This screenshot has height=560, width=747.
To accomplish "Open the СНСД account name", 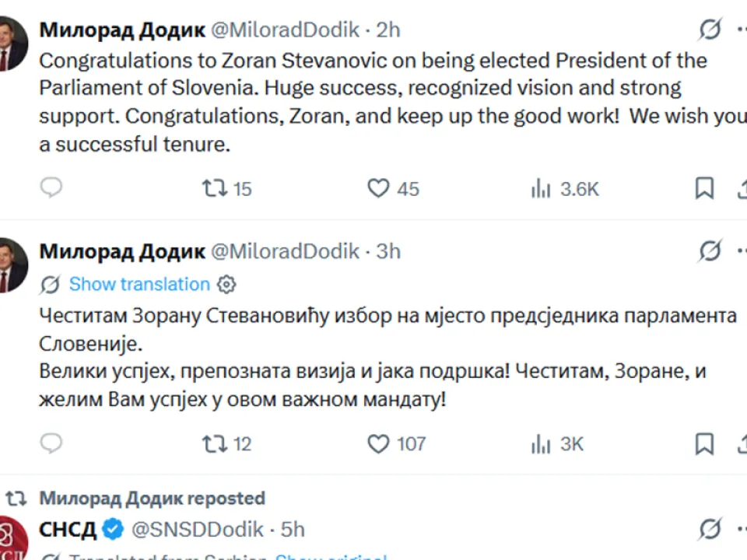I will (x=68, y=530).
